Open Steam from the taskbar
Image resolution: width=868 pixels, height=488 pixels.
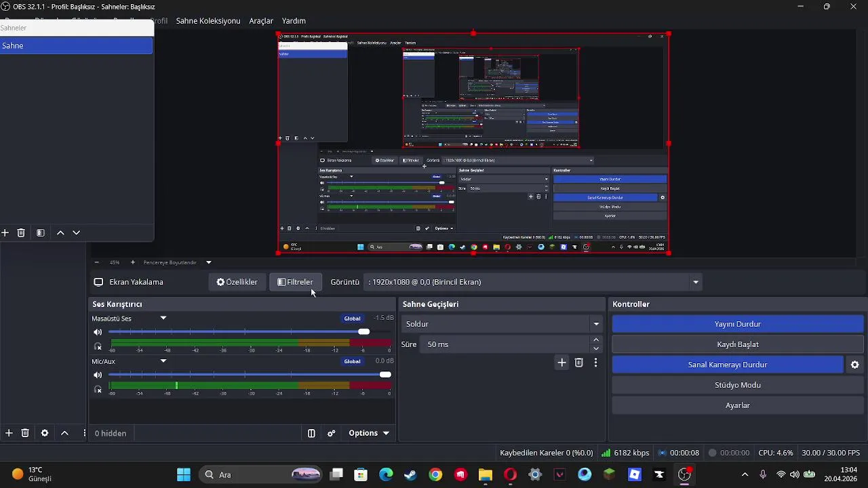410,474
